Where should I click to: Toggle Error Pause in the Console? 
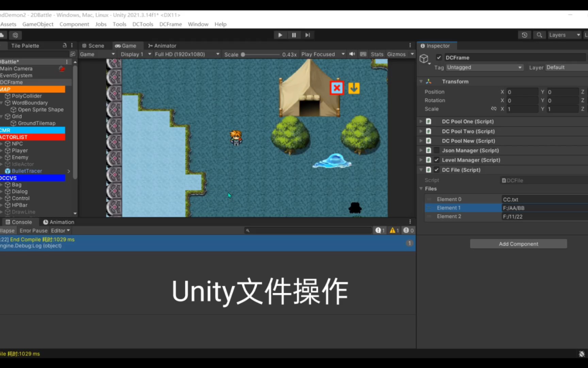pyautogui.click(x=33, y=230)
